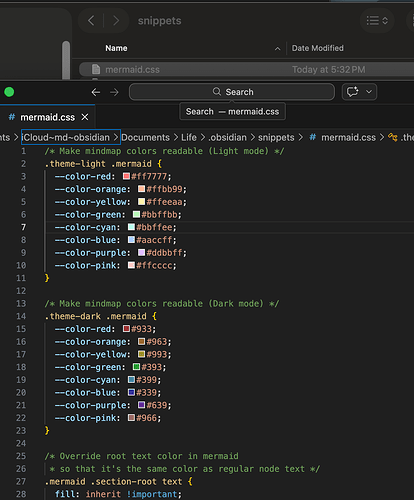Go back with the editor arrow
414x500 pixels.
point(96,92)
